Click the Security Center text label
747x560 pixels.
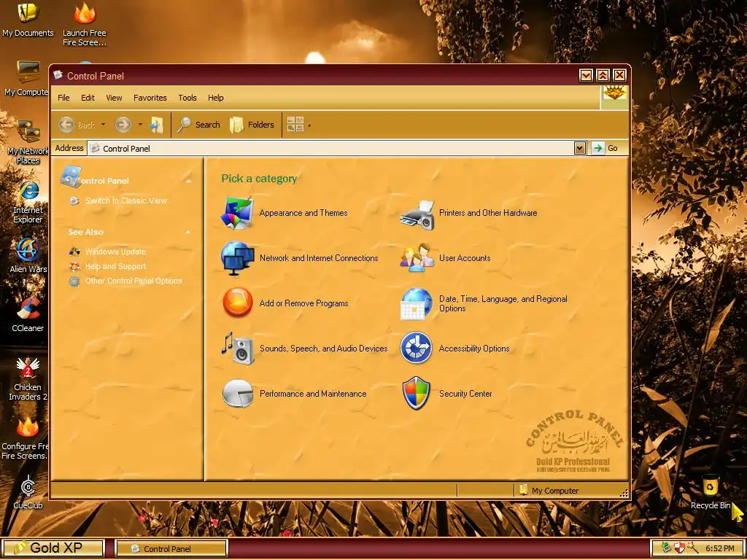point(465,393)
